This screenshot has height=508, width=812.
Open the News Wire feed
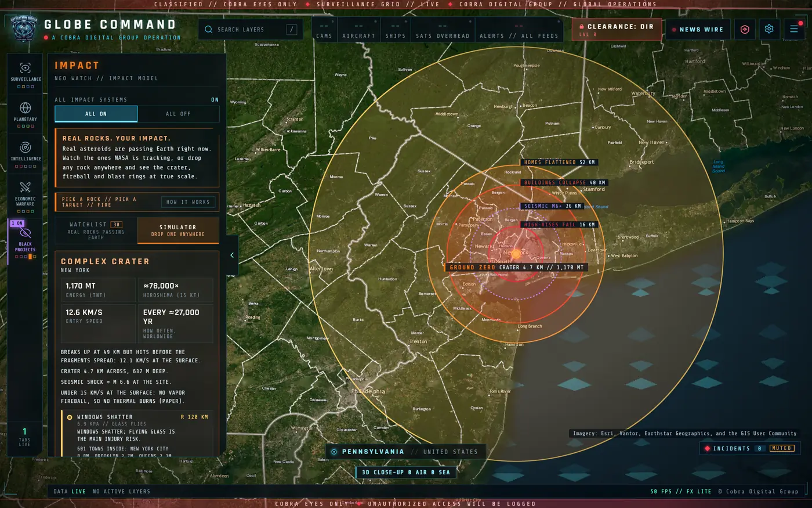698,29
